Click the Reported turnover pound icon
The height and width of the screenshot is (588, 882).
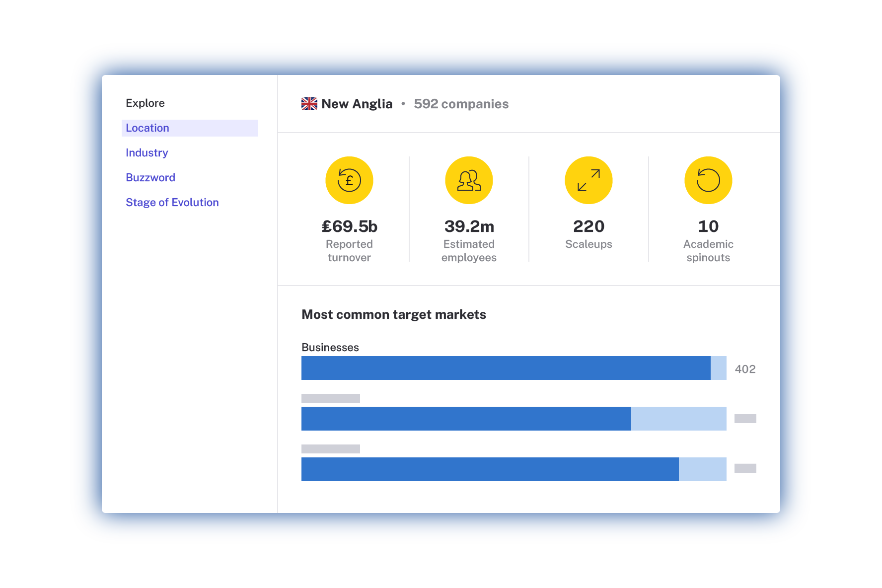[x=349, y=180]
